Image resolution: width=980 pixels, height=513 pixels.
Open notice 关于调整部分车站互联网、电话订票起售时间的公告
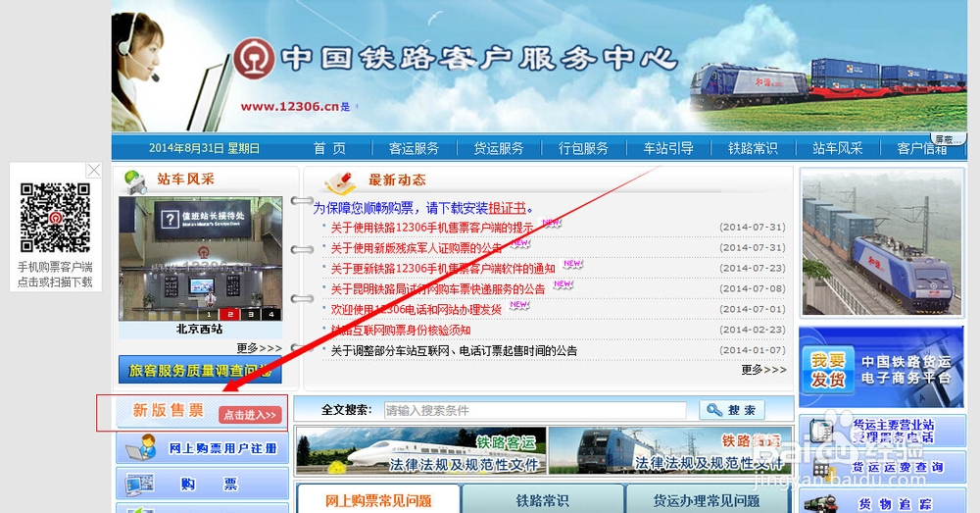[454, 350]
